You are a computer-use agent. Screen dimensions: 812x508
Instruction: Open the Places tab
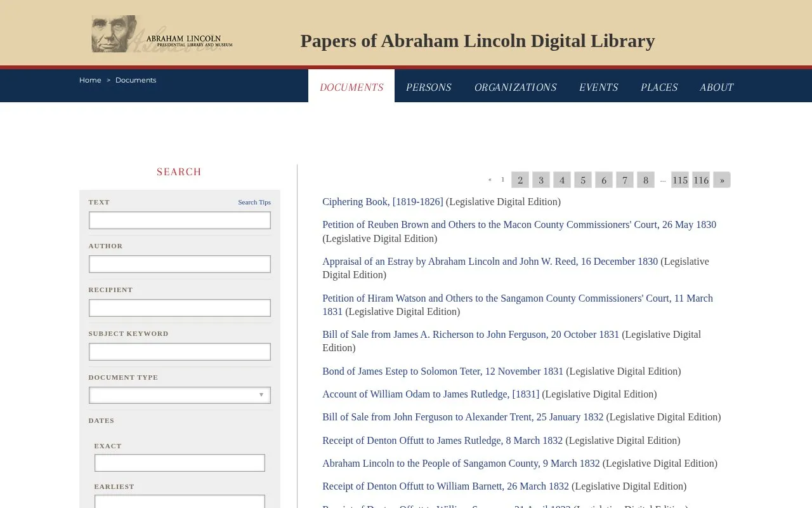659,87
